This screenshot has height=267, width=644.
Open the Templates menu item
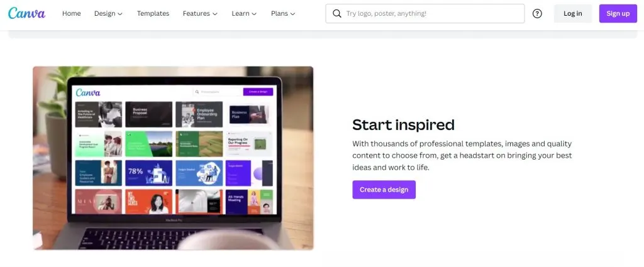153,14
